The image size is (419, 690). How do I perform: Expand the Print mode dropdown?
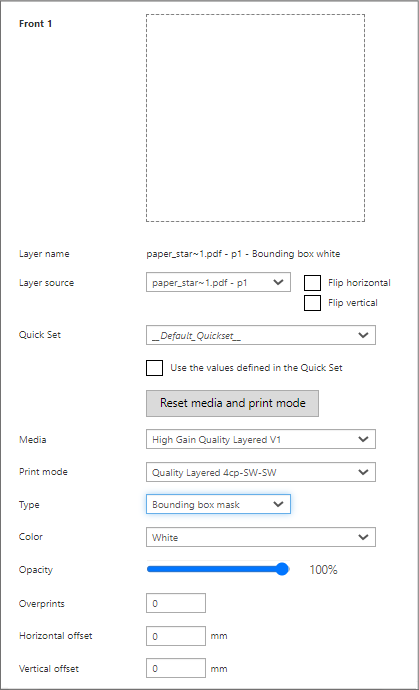pos(261,472)
